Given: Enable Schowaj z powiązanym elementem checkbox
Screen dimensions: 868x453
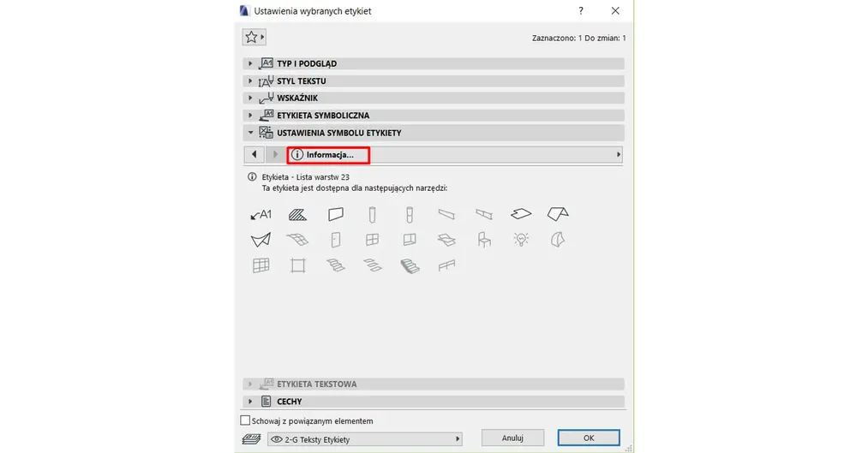Looking at the screenshot, I should pyautogui.click(x=245, y=420).
